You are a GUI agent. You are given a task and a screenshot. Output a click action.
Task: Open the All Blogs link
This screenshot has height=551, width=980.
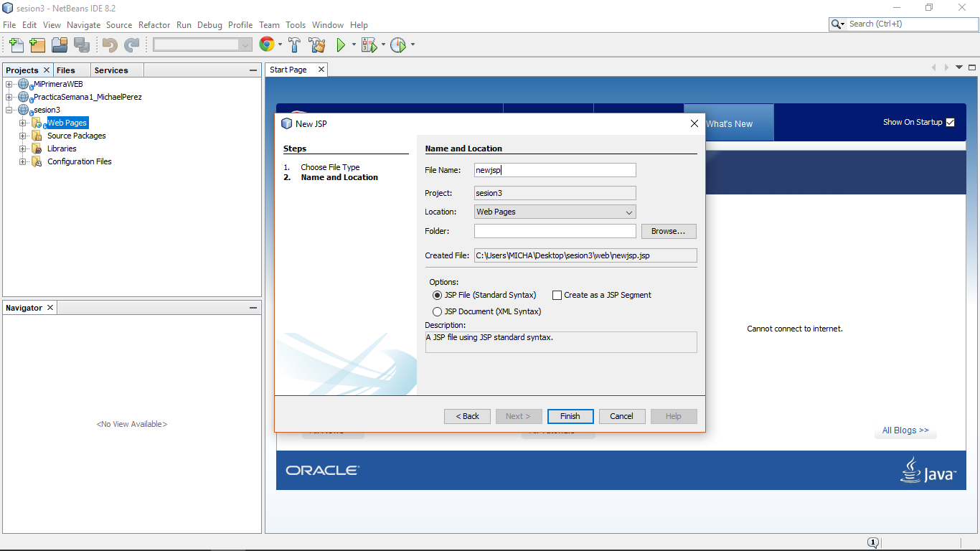coord(905,430)
